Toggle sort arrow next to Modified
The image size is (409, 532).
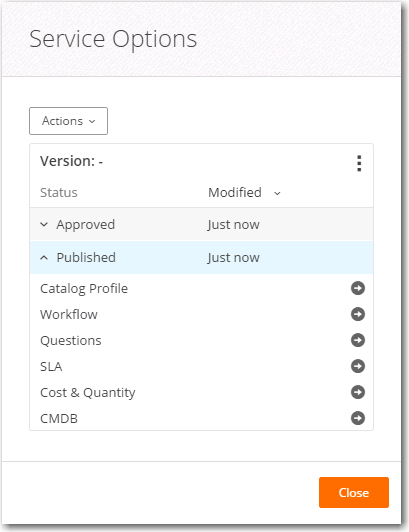pos(277,193)
